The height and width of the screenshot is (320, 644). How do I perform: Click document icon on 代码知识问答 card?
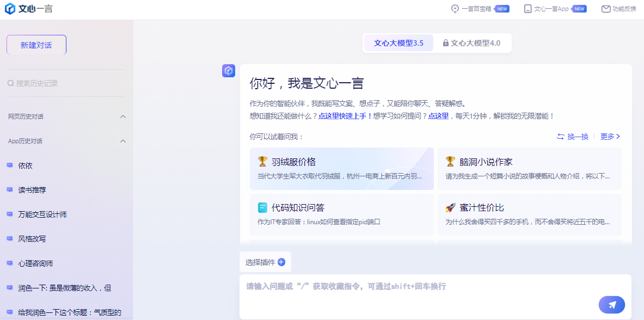262,207
